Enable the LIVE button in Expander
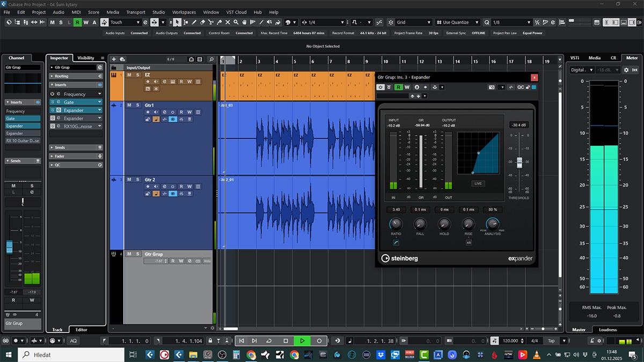 tap(478, 183)
